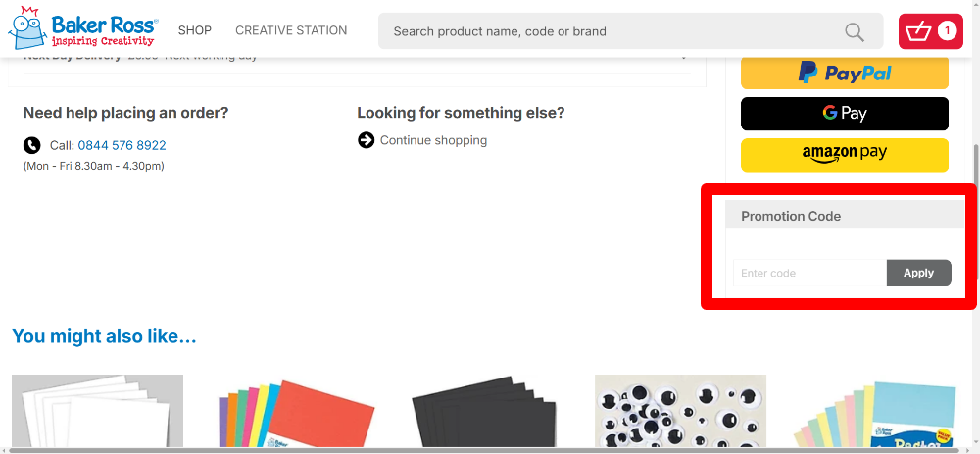Open the shopping basket

930,31
